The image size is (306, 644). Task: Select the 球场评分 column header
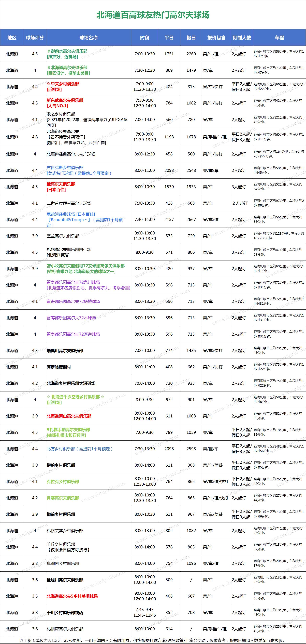point(35,38)
